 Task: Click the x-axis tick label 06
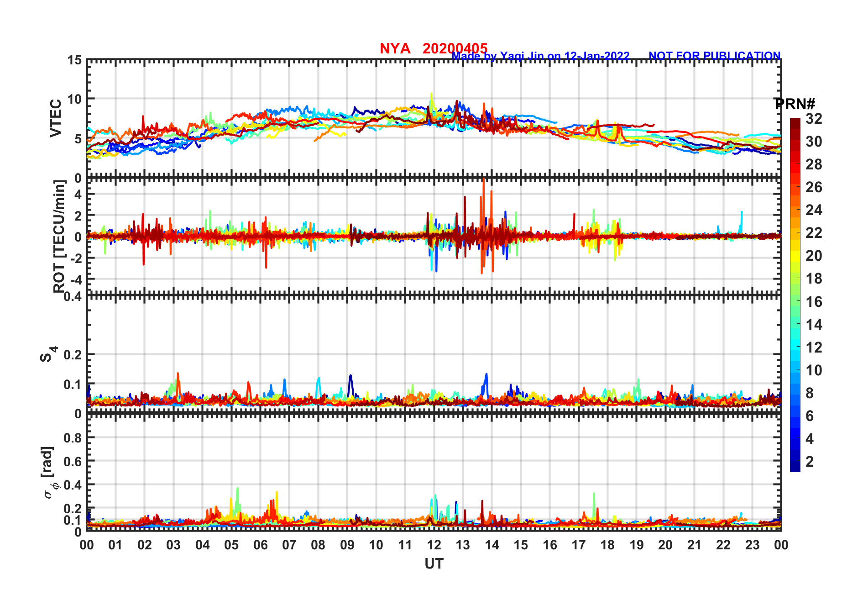click(260, 545)
